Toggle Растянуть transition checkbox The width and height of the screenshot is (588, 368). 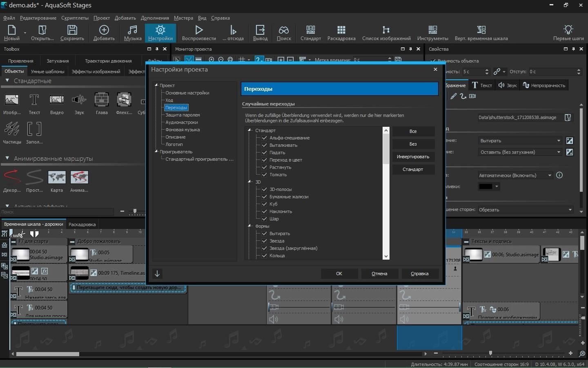(x=264, y=167)
